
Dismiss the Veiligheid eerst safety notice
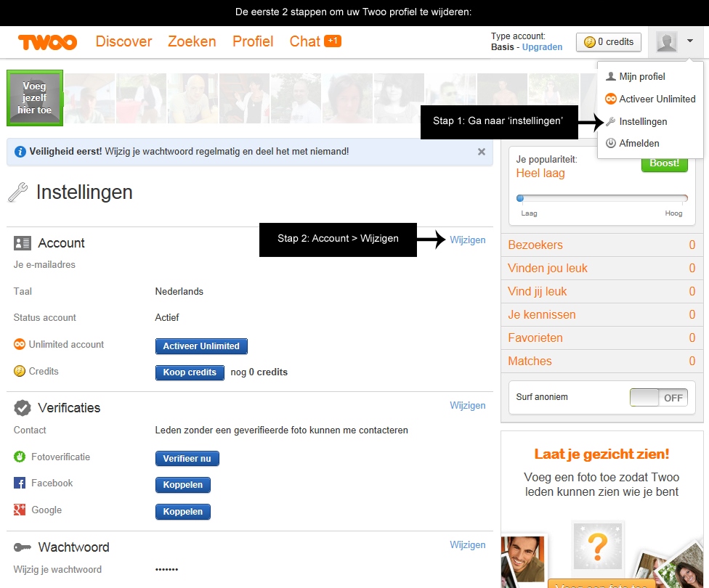click(x=482, y=152)
